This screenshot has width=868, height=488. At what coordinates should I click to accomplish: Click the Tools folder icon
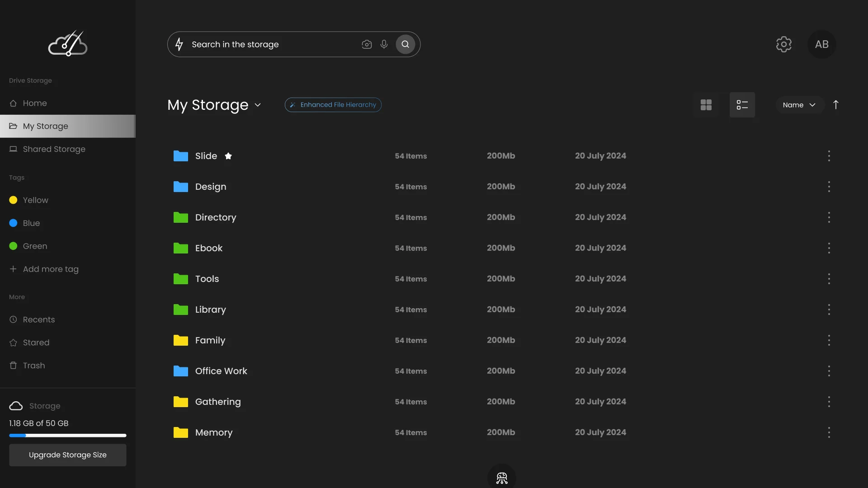181,279
